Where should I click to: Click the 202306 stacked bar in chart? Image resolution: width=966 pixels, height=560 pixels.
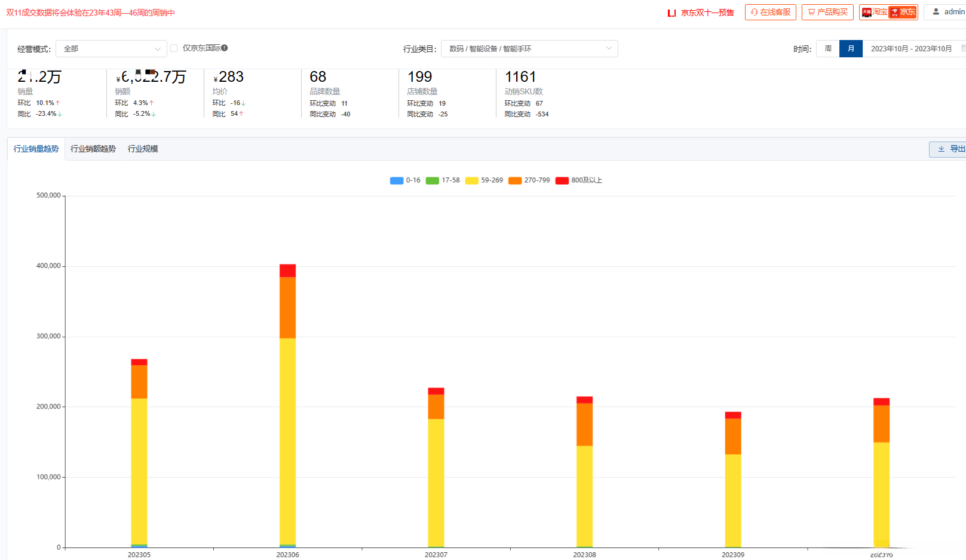287,405
